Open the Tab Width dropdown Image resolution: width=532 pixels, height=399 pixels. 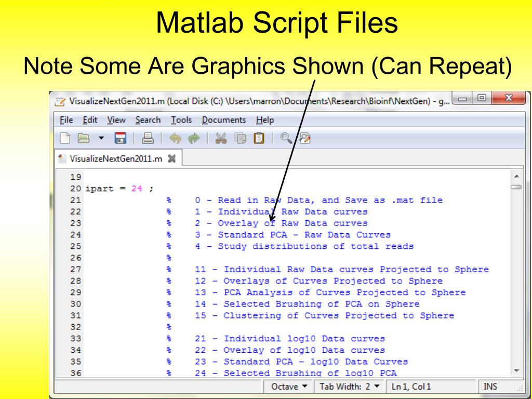click(x=350, y=387)
